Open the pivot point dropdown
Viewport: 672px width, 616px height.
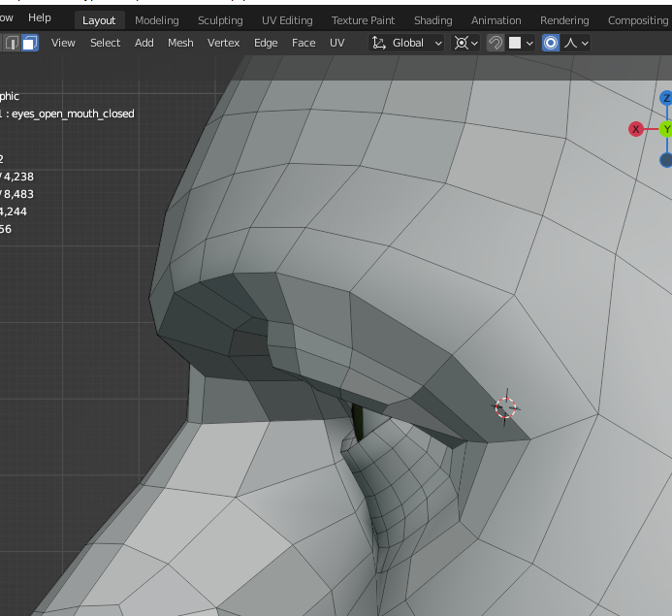pyautogui.click(x=466, y=43)
